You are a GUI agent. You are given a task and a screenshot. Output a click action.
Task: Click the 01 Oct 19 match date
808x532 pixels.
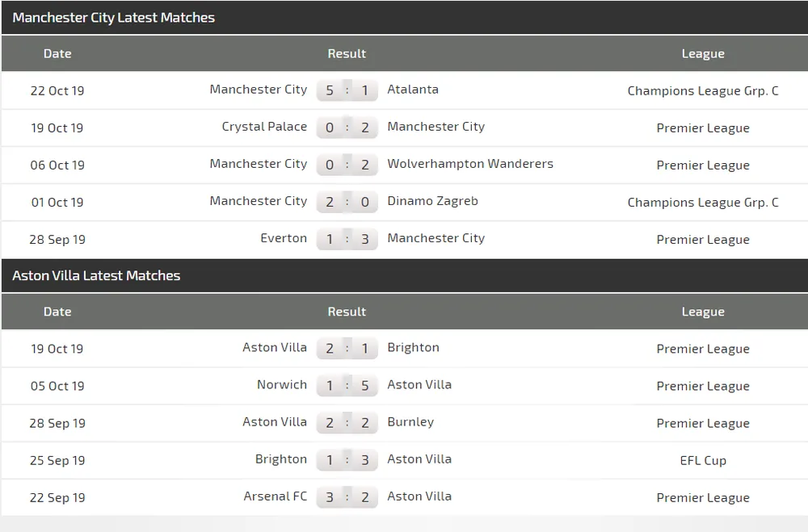tap(57, 202)
